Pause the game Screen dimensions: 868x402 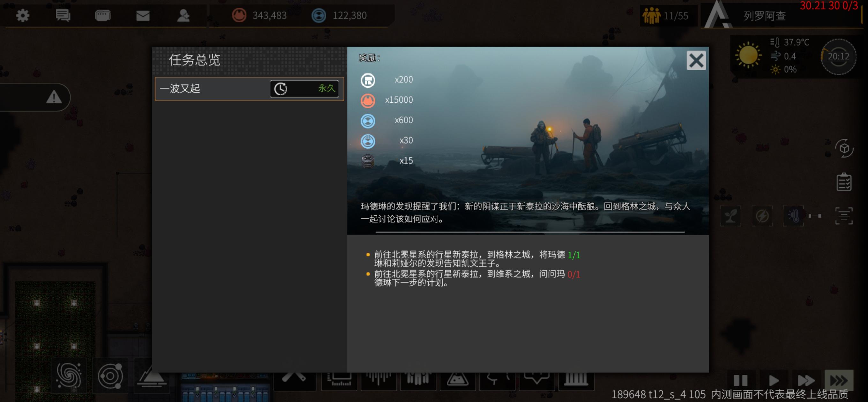point(740,380)
